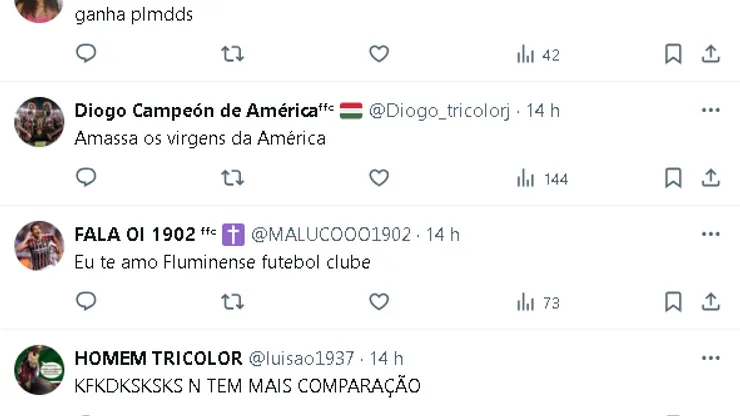
Task: View analytics showing 73 views
Action: point(538,302)
